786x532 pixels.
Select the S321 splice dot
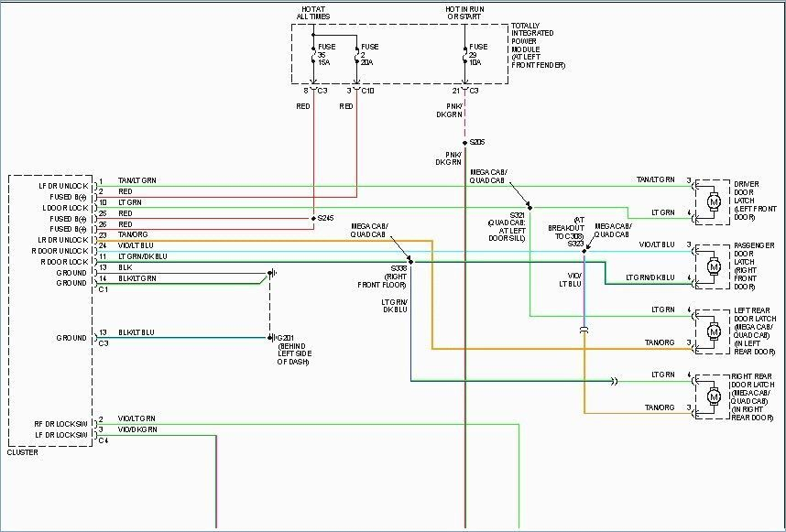click(x=529, y=207)
